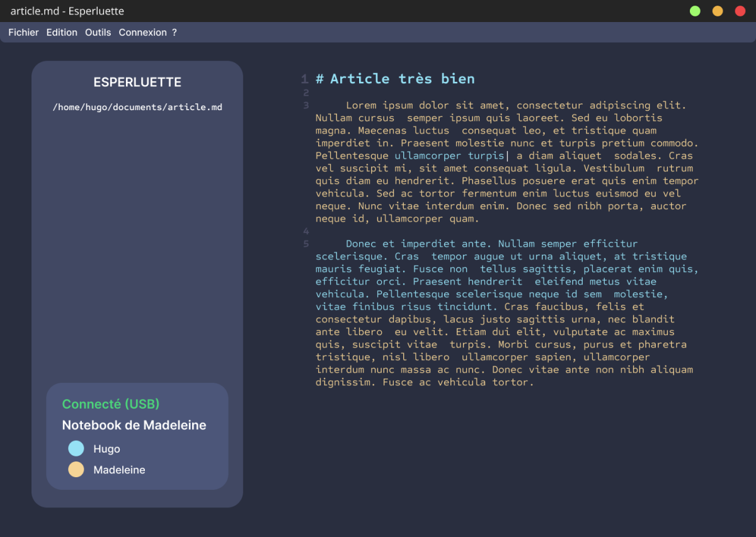The image size is (756, 537).
Task: Open the Outils menu
Action: tap(98, 32)
